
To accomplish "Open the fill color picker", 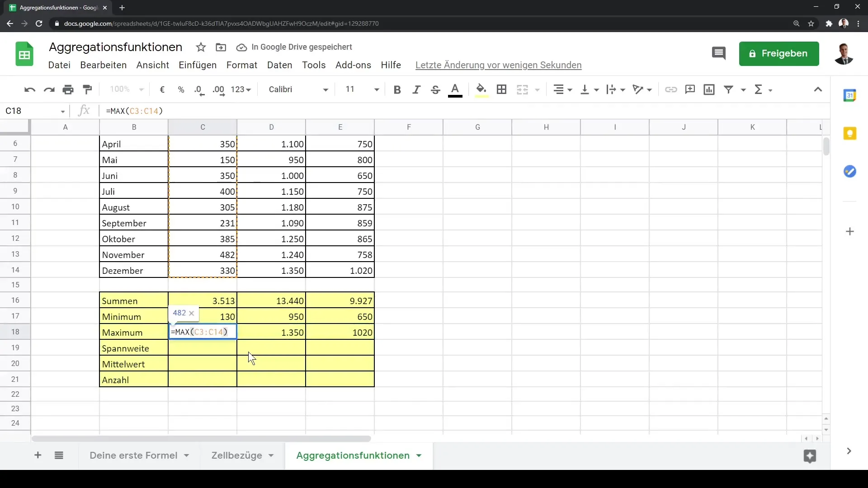I will 481,89.
